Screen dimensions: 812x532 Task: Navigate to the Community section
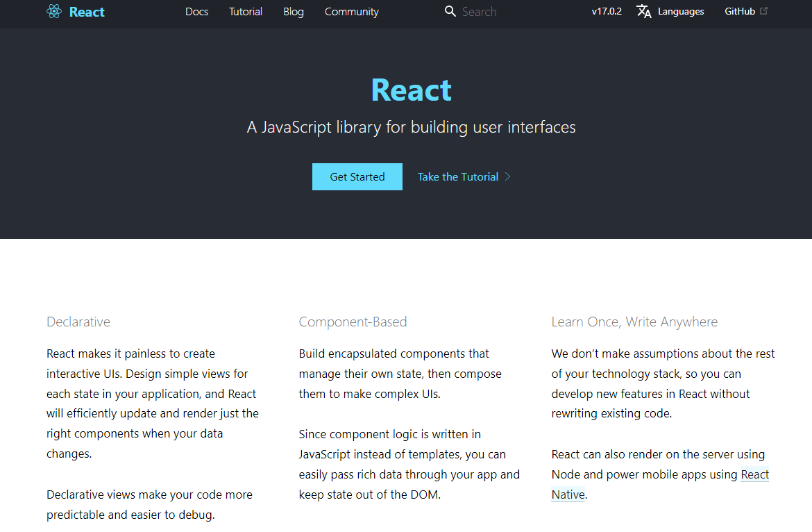coord(351,11)
